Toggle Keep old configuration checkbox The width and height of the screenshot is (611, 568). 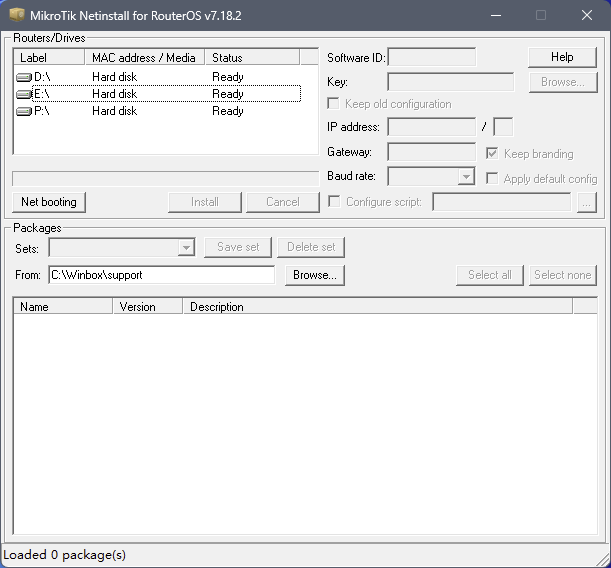[333, 104]
